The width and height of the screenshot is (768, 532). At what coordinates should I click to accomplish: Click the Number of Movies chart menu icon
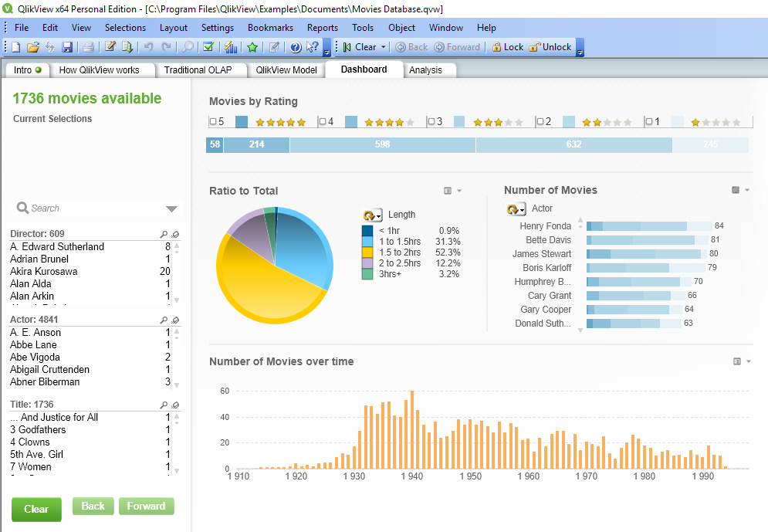click(x=736, y=190)
